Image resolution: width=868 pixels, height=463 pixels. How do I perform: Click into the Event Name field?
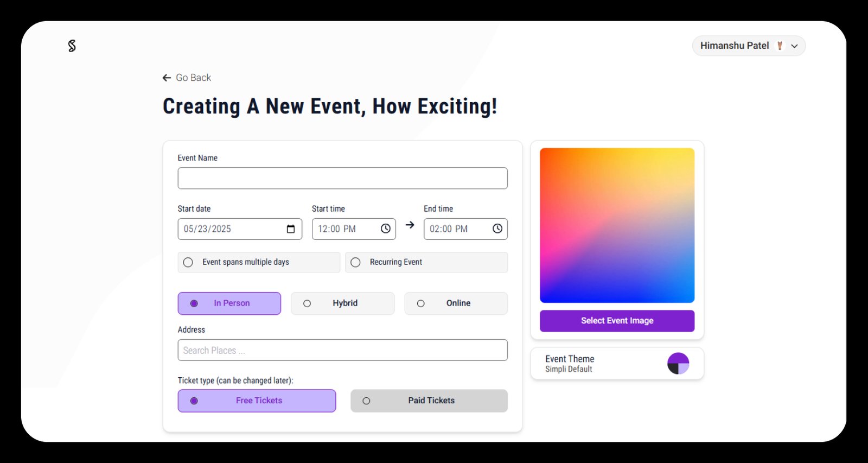pyautogui.click(x=342, y=179)
